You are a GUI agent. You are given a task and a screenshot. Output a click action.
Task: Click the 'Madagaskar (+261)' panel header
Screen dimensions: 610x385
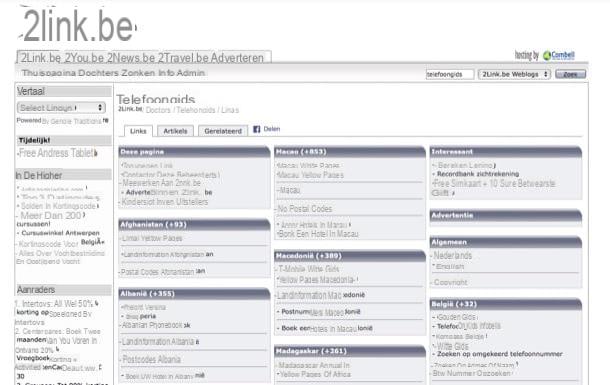350,351
